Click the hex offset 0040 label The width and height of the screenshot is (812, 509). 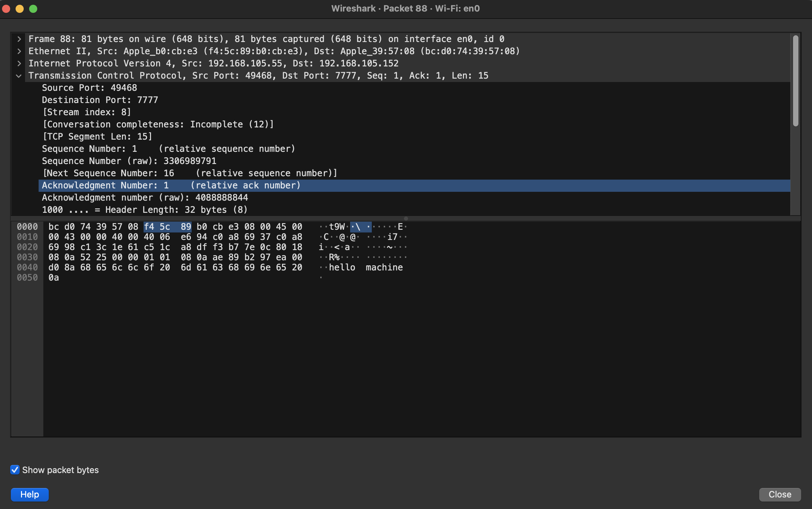point(27,267)
